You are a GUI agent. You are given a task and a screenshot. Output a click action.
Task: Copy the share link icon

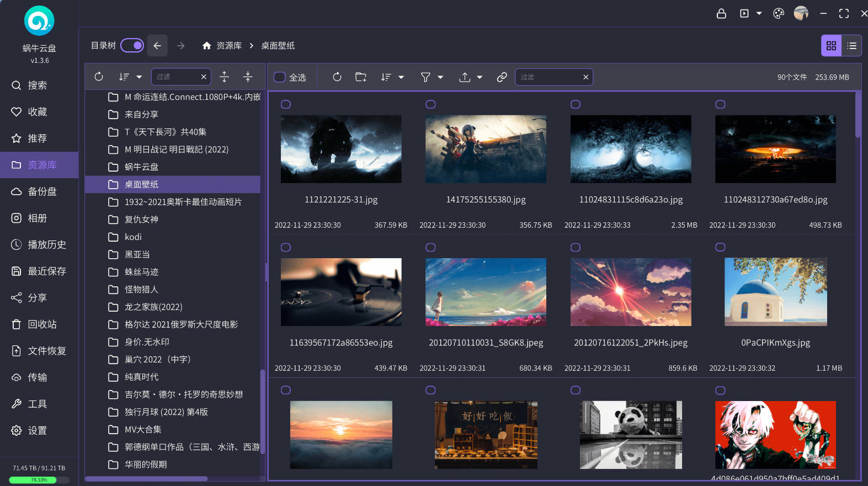pos(502,77)
